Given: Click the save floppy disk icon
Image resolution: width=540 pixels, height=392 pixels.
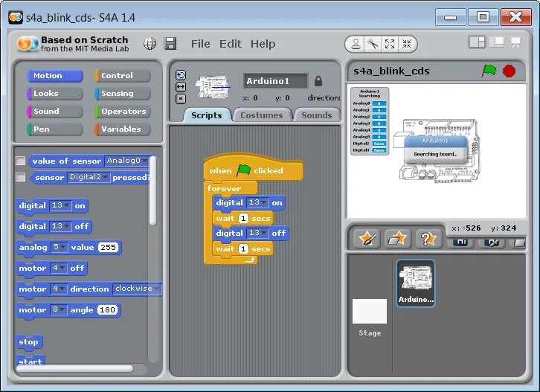Looking at the screenshot, I should 170,44.
